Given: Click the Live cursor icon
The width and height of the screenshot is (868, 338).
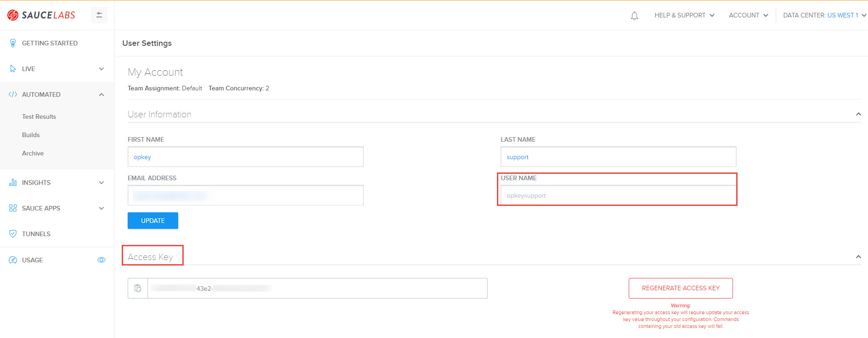Looking at the screenshot, I should pyautogui.click(x=13, y=69).
